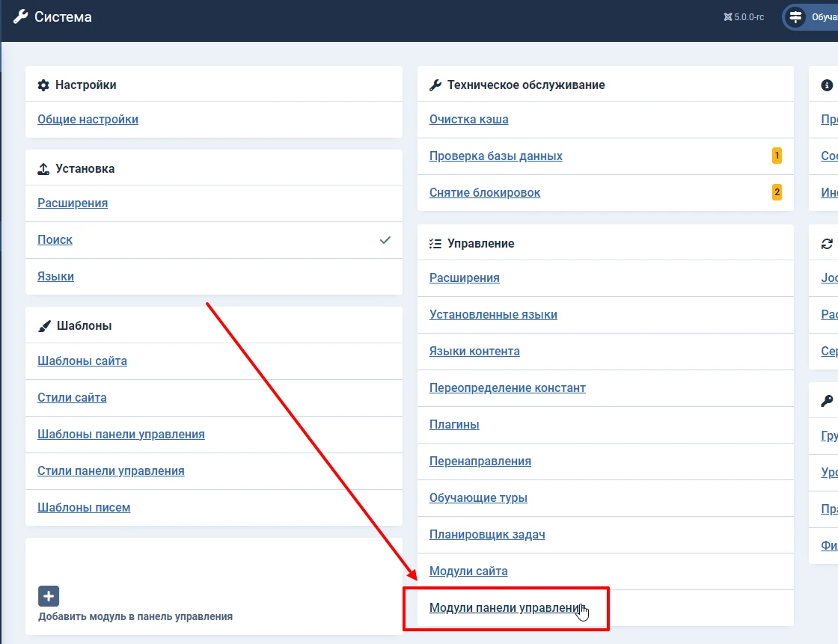Click the wrench icon beside the Система header
Image resolution: width=838 pixels, height=644 pixels.
pos(21,16)
